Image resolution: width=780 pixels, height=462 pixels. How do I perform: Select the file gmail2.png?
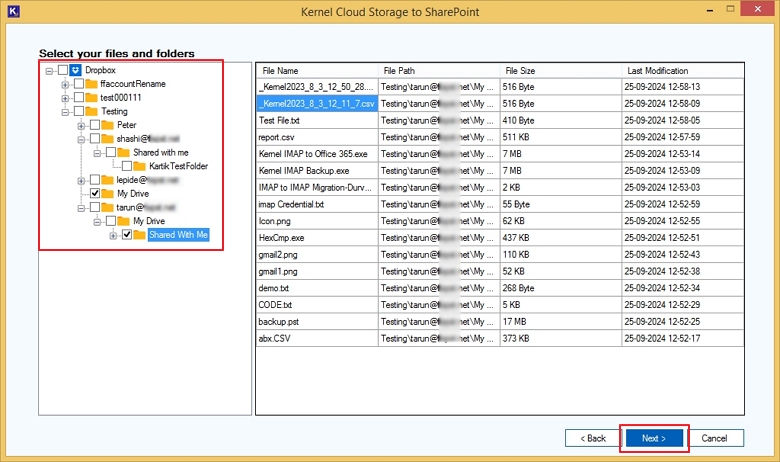click(317, 255)
